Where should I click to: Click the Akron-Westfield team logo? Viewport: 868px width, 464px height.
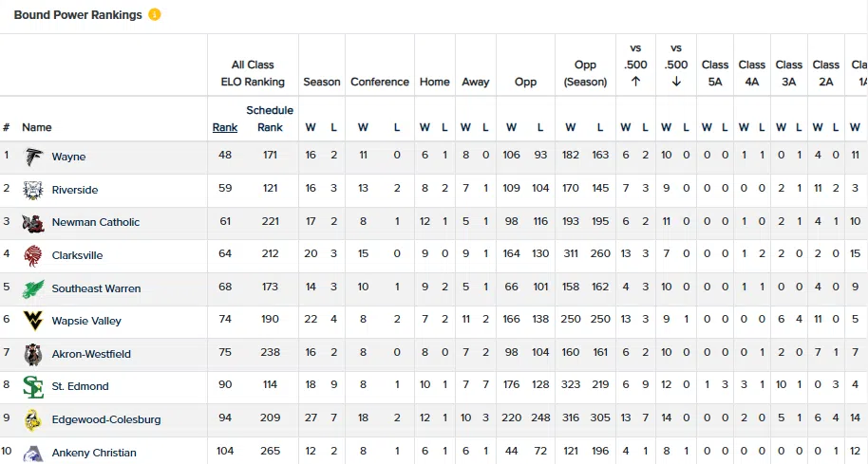(x=33, y=354)
